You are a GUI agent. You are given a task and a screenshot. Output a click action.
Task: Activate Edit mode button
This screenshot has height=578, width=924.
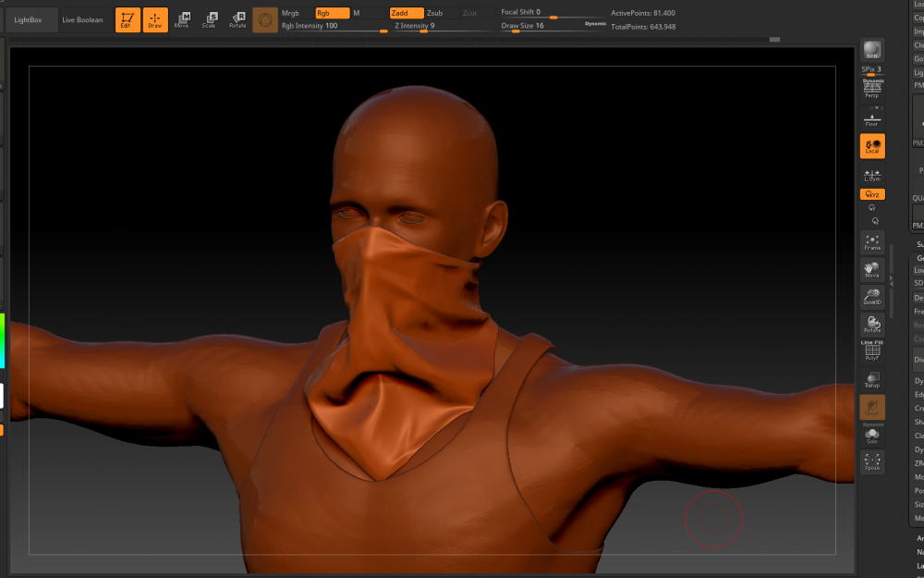click(128, 19)
